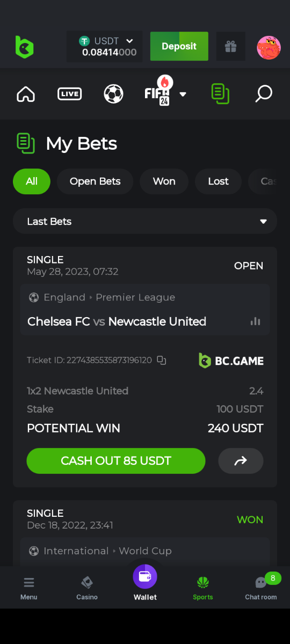Open the Last Bets dropdown
290x644 pixels.
(145, 222)
